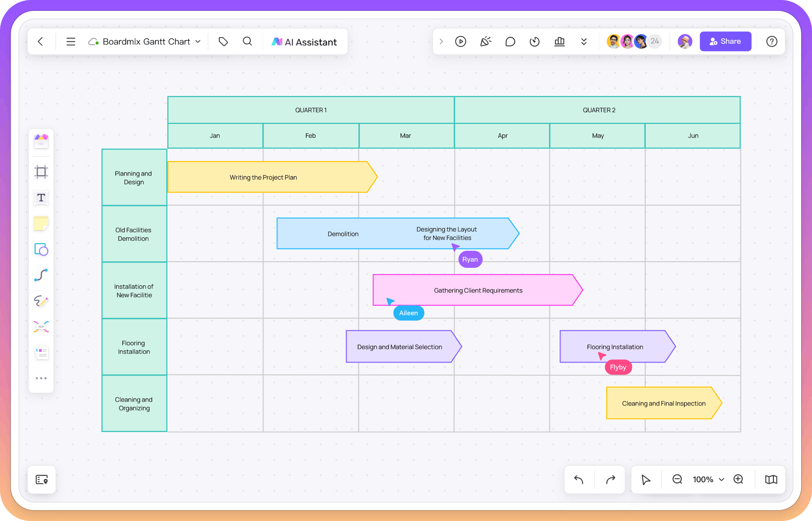Click the Share button
812x521 pixels.
(725, 41)
